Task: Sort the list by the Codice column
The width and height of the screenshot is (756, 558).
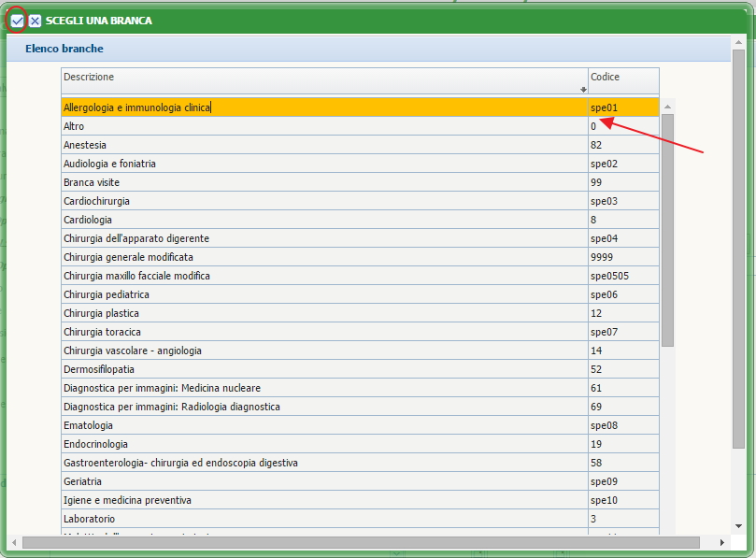Action: click(x=622, y=80)
